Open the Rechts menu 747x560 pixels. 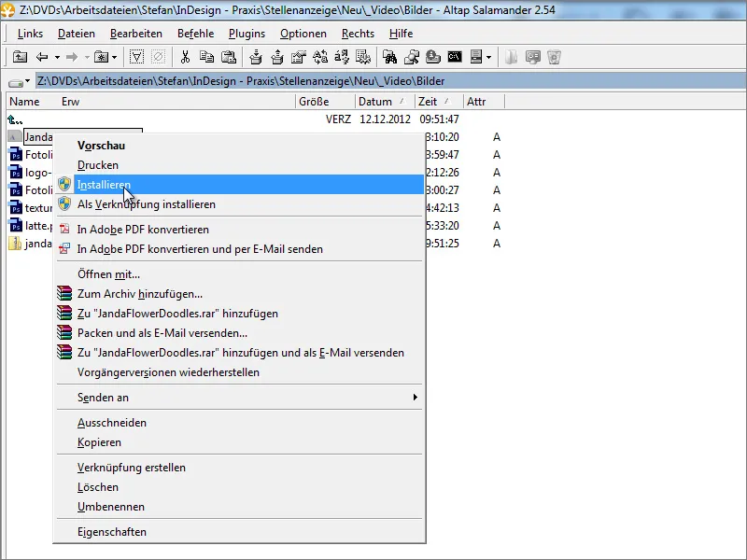tap(358, 34)
